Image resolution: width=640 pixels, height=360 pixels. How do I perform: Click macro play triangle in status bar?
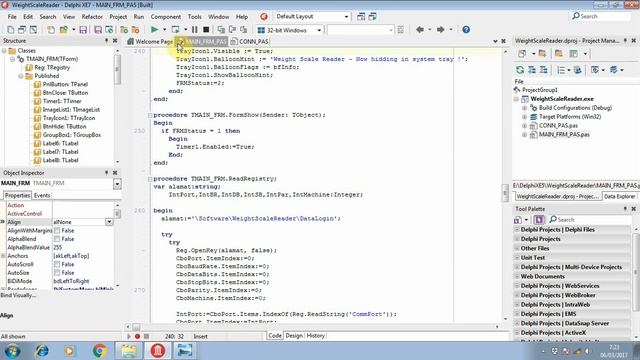[129, 336]
